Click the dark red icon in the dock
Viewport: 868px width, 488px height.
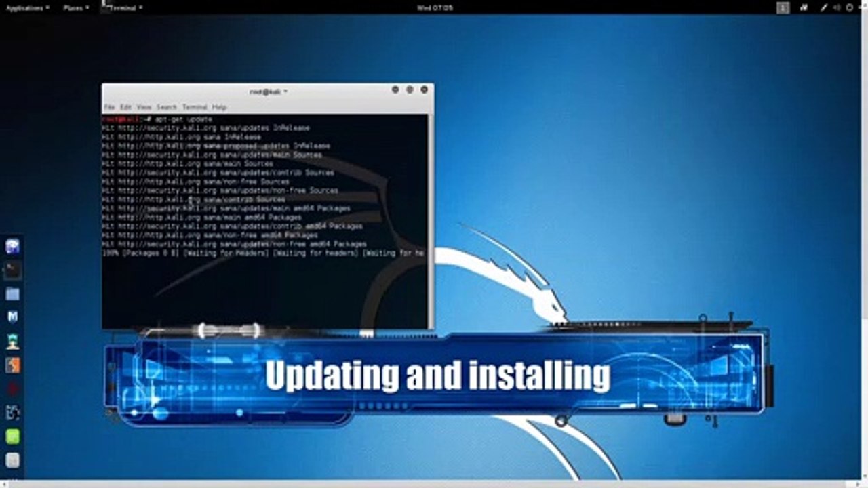12,388
